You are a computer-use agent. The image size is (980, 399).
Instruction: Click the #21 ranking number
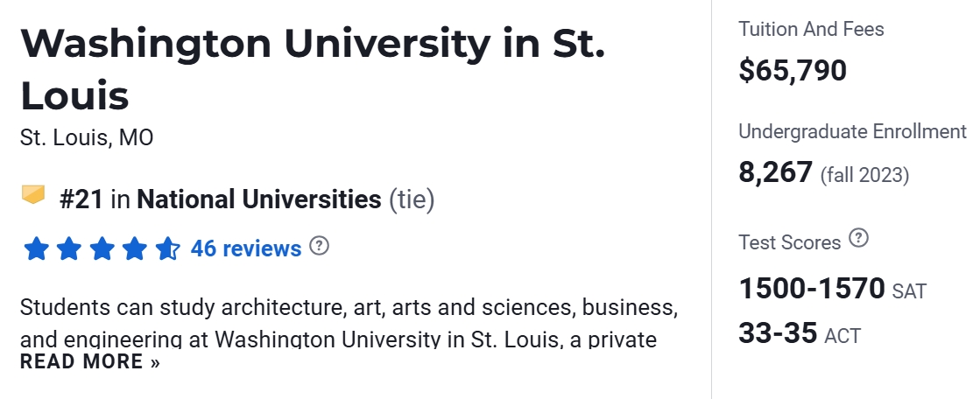coord(82,199)
